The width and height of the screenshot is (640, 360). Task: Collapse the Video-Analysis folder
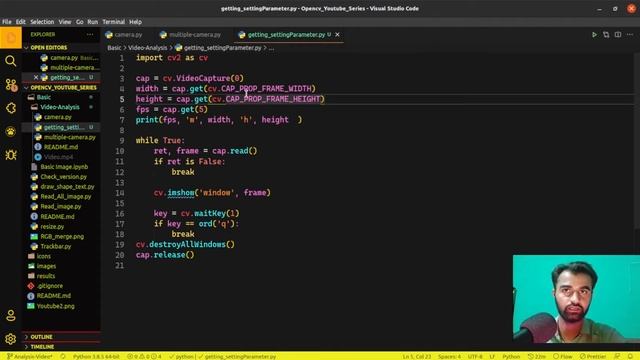tap(60, 107)
